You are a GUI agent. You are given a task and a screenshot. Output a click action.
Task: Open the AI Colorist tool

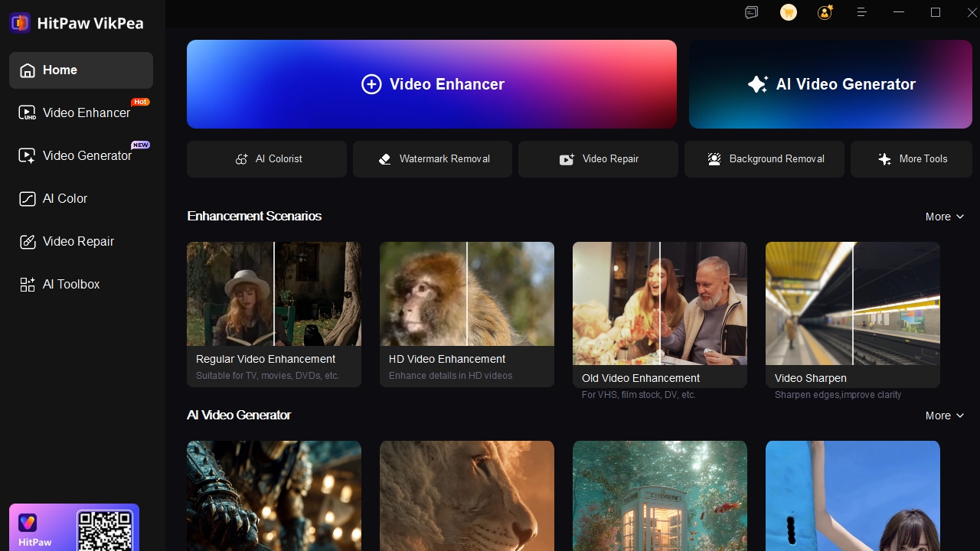(x=266, y=159)
